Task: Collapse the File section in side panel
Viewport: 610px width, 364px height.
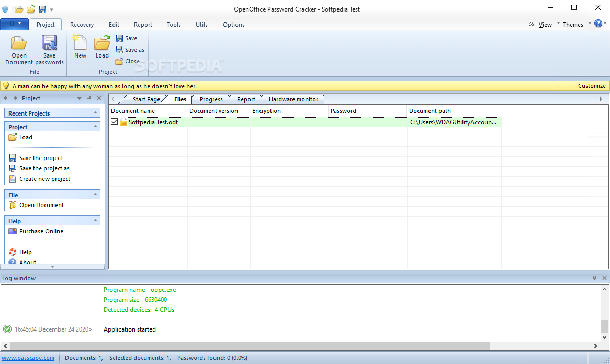Action: 95,194
